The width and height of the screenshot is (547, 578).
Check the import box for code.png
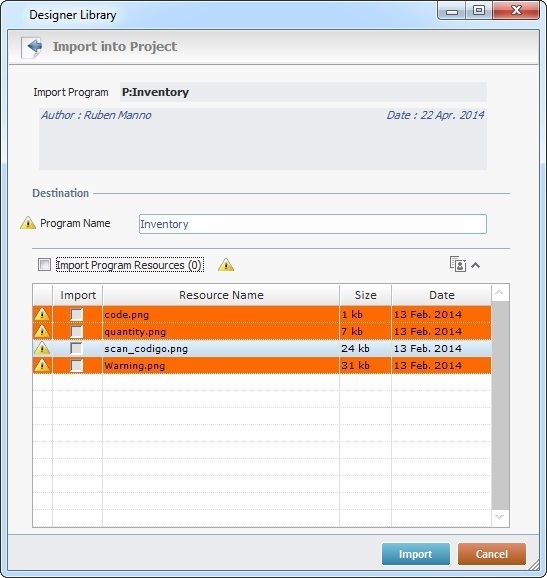coord(77,314)
